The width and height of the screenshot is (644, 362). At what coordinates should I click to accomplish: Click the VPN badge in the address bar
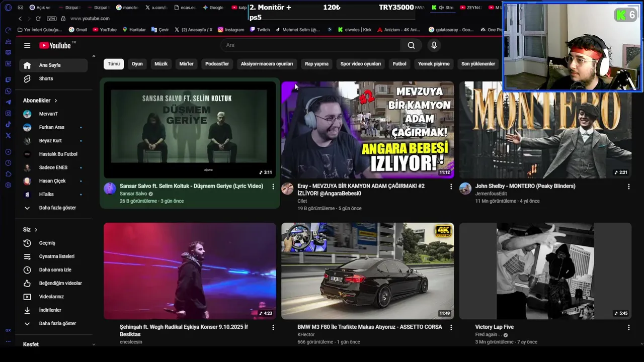(51, 19)
